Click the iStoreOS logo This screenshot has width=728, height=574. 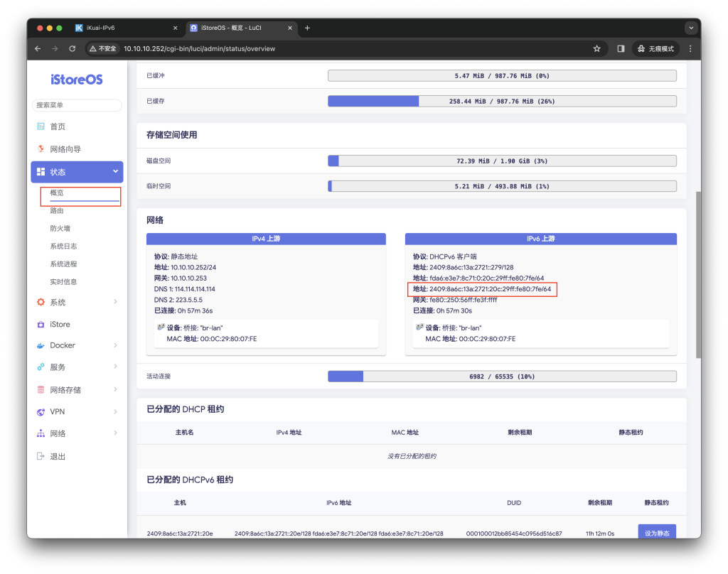(77, 80)
